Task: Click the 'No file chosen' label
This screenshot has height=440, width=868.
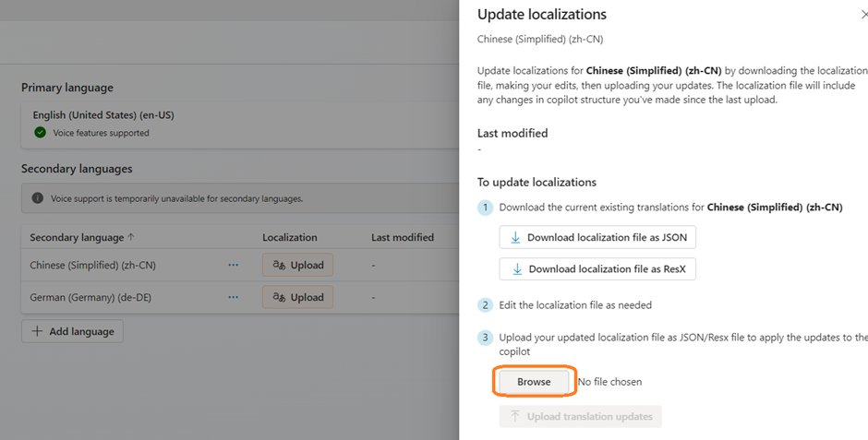Action: pos(609,382)
